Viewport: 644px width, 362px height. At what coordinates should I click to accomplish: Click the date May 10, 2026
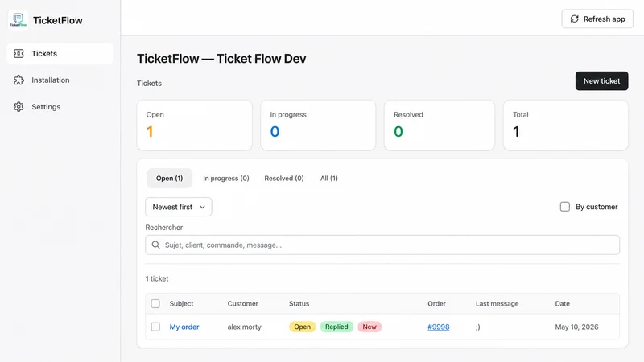(576, 327)
